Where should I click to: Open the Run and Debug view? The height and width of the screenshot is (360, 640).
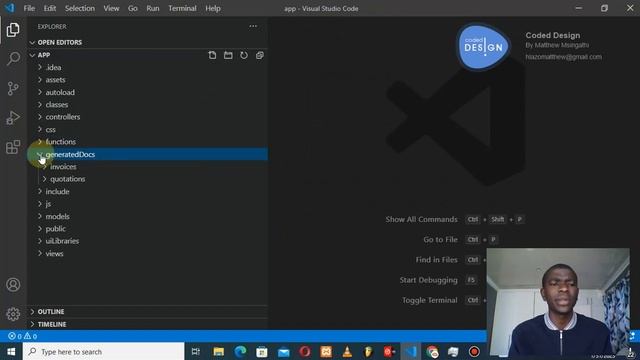(13, 118)
